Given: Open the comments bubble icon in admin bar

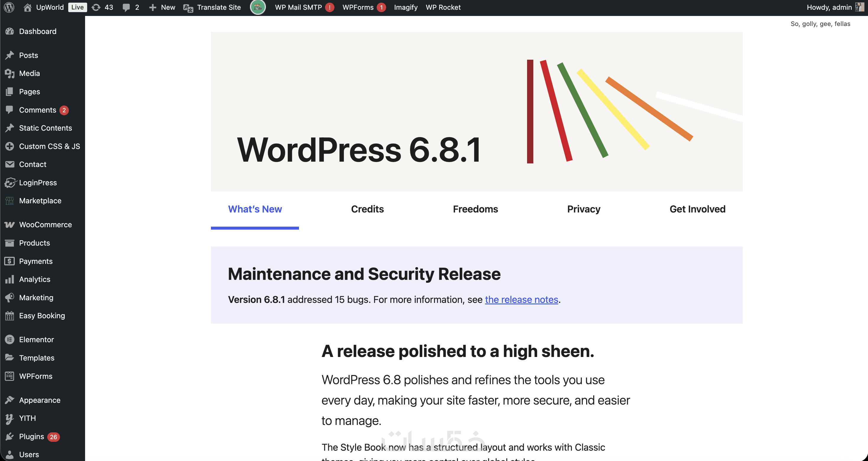Looking at the screenshot, I should pos(126,7).
